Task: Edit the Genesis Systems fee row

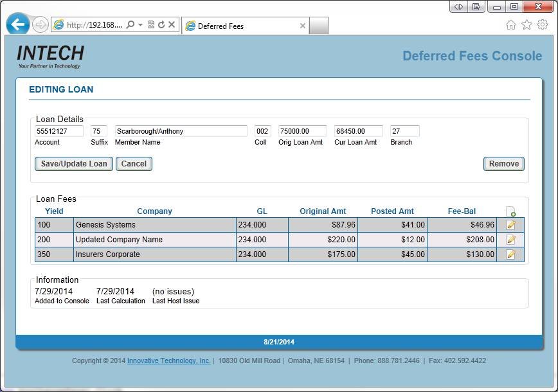Action: (x=511, y=225)
